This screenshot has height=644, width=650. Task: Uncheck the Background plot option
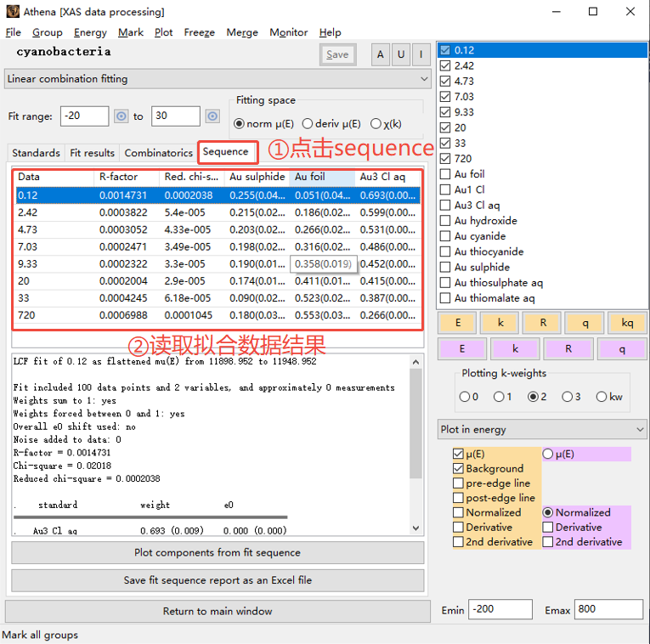[458, 468]
